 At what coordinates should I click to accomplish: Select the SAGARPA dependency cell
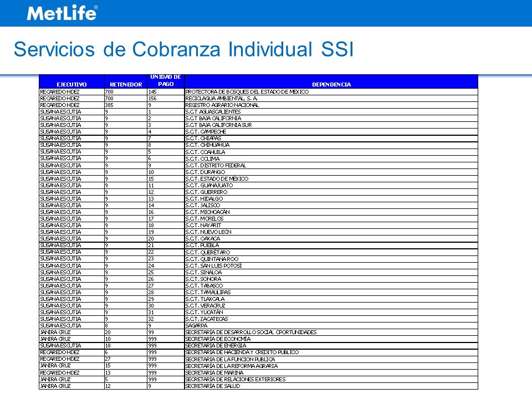[x=331, y=326]
